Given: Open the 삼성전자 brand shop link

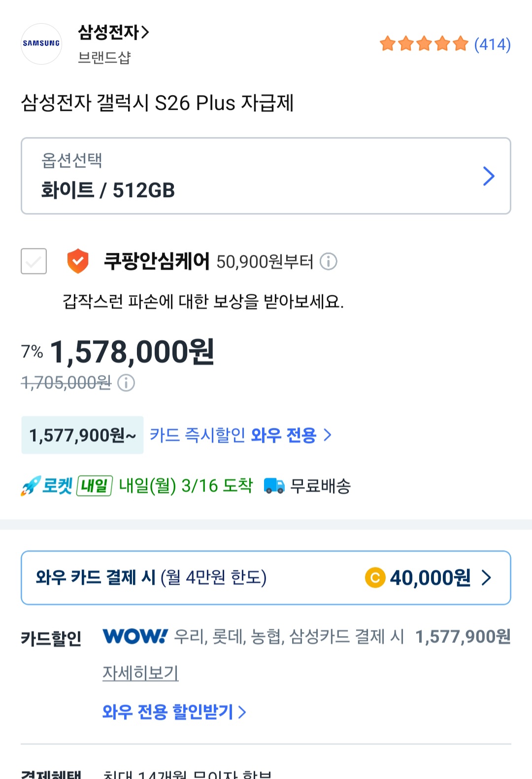Looking at the screenshot, I should click(113, 33).
